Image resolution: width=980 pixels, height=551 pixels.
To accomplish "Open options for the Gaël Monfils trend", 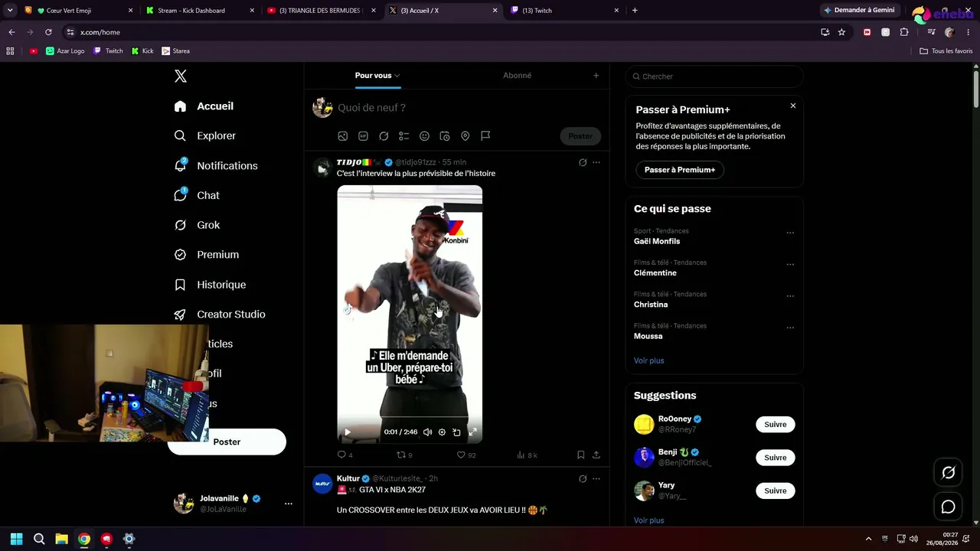I will (x=790, y=233).
